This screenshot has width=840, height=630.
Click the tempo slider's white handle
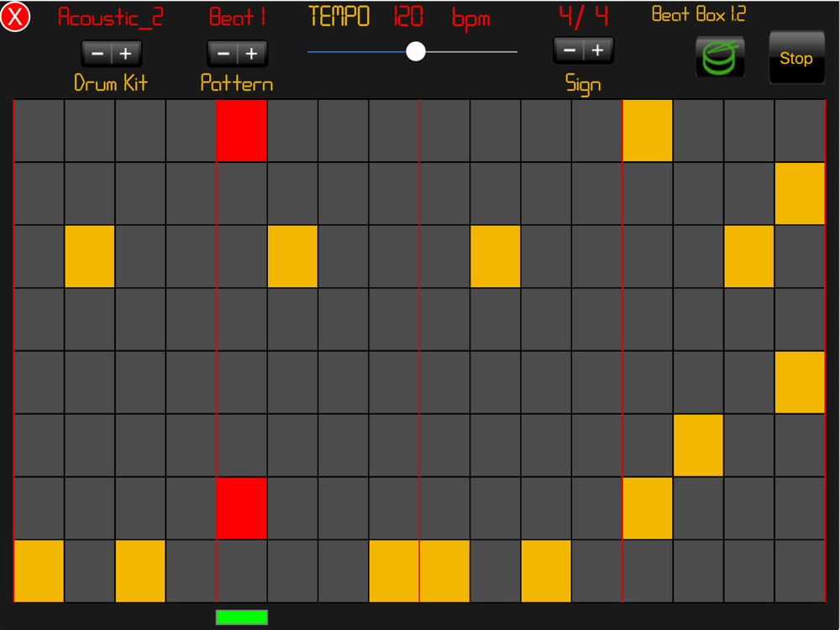tap(416, 52)
